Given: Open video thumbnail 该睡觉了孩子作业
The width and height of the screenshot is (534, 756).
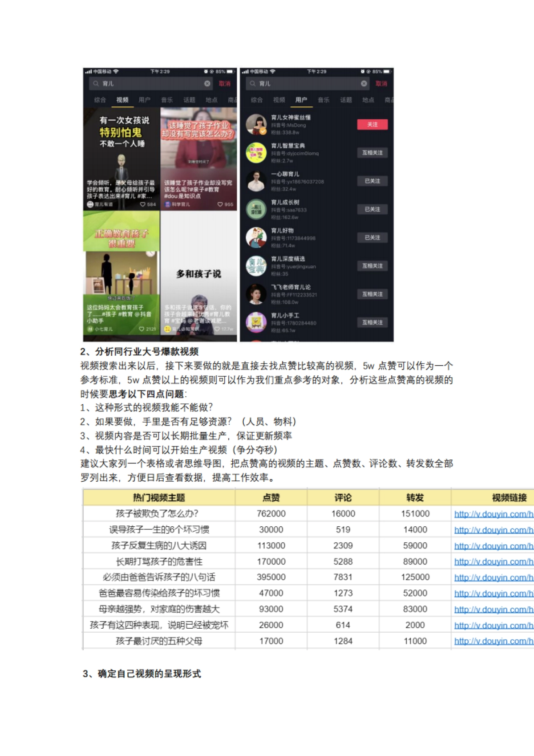Looking at the screenshot, I should click(x=199, y=159).
